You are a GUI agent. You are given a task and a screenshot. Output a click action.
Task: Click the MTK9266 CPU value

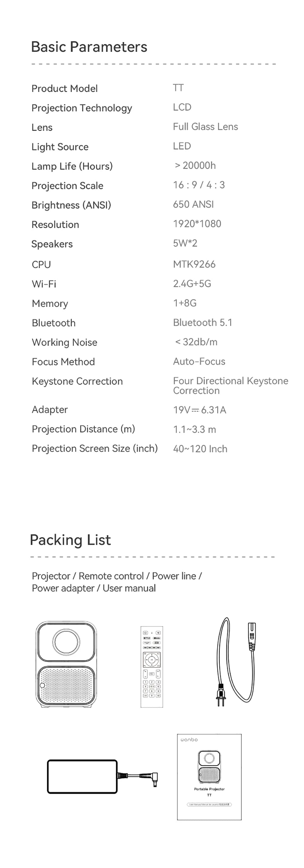click(194, 264)
